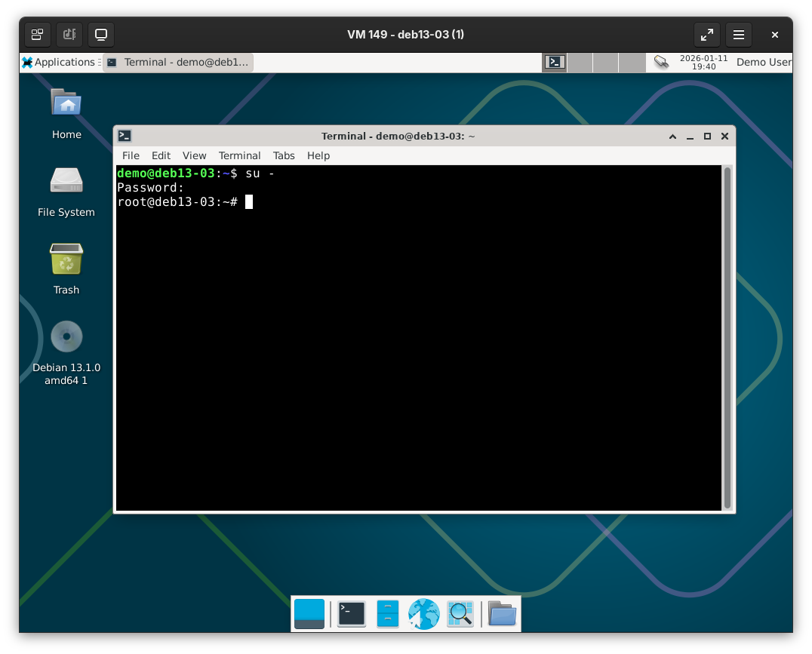Open the Terminal menu in menu bar
The height and width of the screenshot is (654, 812).
pyautogui.click(x=239, y=155)
